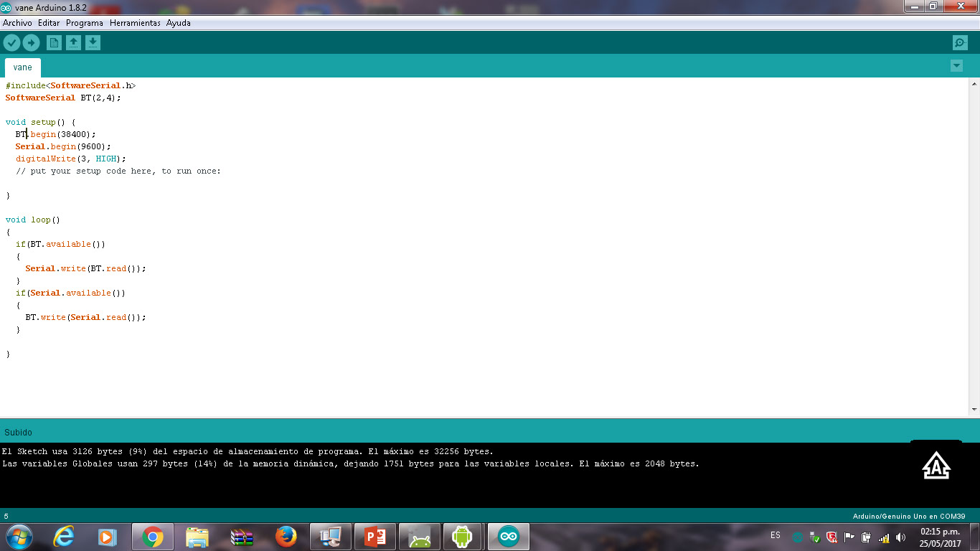Switch to PowerPoint on the taskbar
The height and width of the screenshot is (551, 980).
375,537
